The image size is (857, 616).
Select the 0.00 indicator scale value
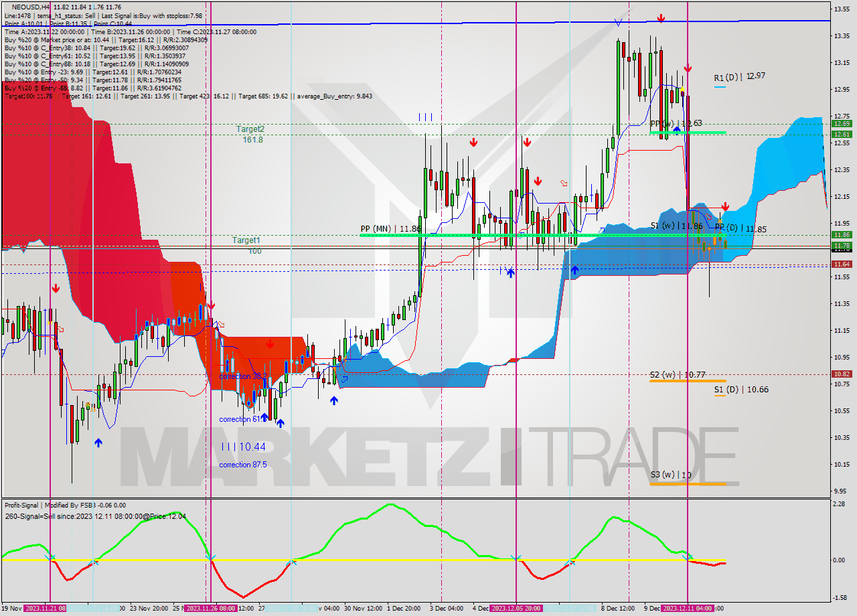point(839,560)
